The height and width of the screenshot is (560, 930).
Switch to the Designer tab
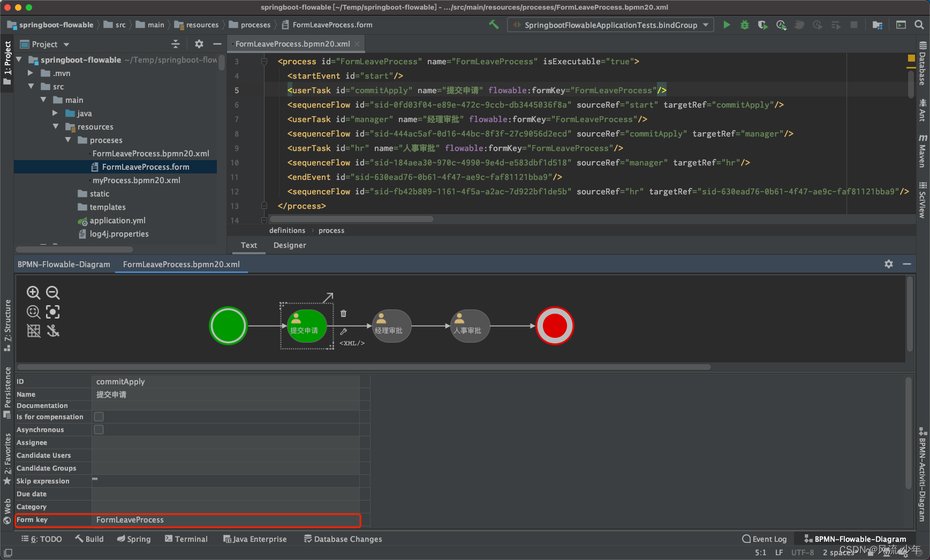(x=290, y=245)
